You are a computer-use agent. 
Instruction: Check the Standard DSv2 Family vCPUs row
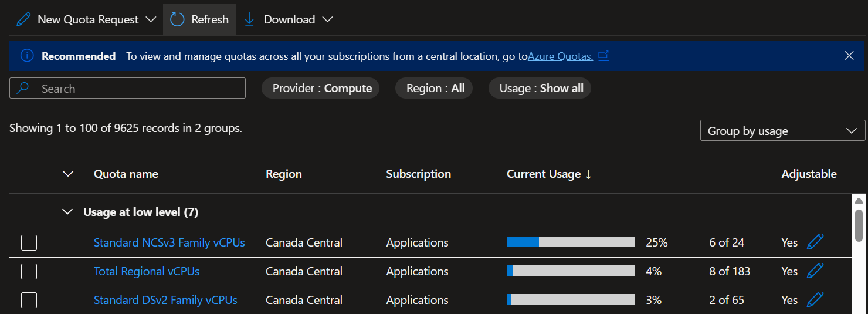click(29, 300)
